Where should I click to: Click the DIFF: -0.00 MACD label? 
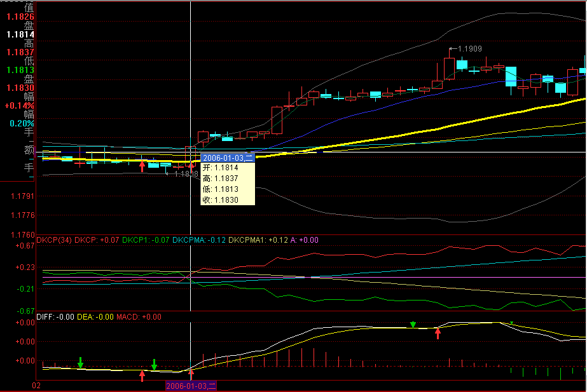point(55,317)
